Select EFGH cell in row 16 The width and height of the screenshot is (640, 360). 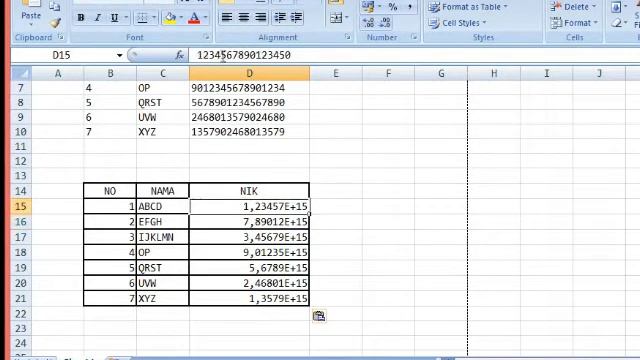tap(162, 222)
